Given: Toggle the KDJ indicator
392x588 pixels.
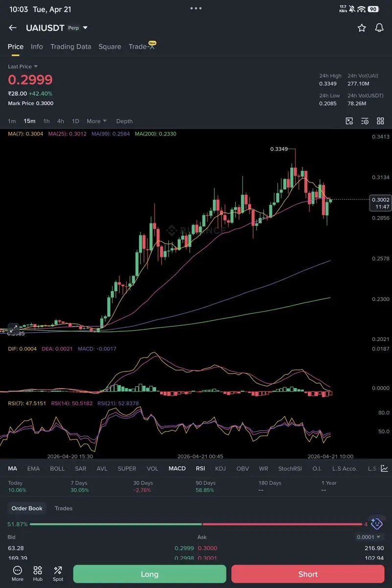Looking at the screenshot, I should [x=221, y=468].
